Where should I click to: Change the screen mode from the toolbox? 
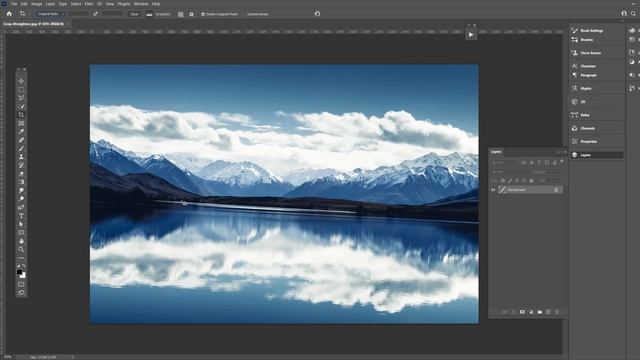(21, 293)
